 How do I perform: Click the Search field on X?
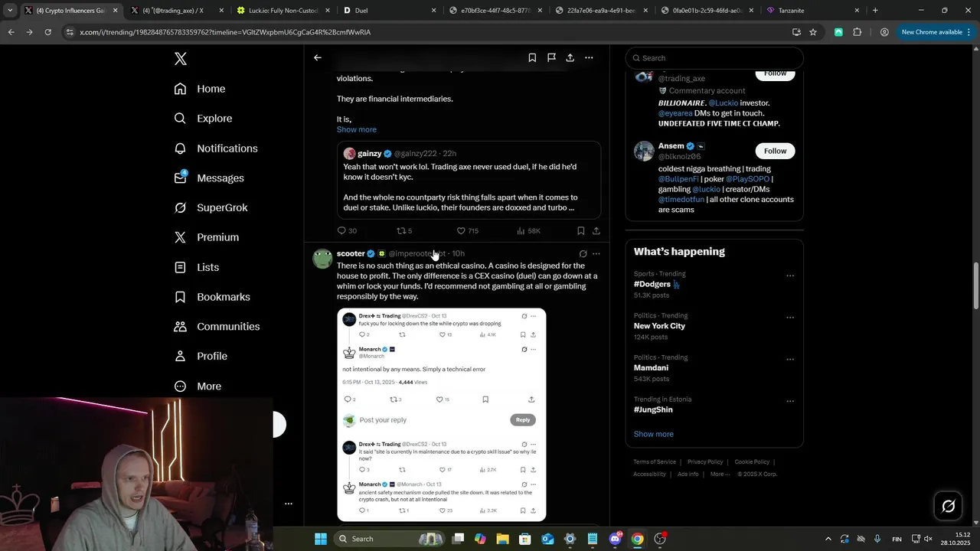714,58
